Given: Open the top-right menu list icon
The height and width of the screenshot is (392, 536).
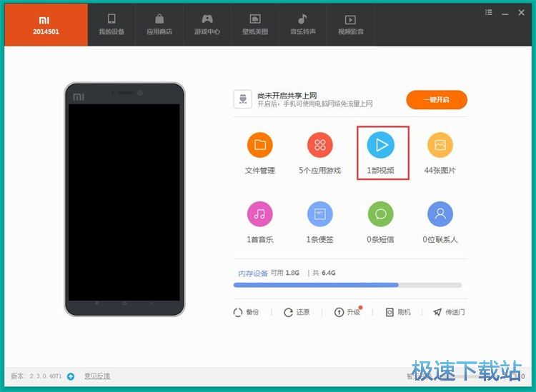Looking at the screenshot, I should pyautogui.click(x=489, y=13).
